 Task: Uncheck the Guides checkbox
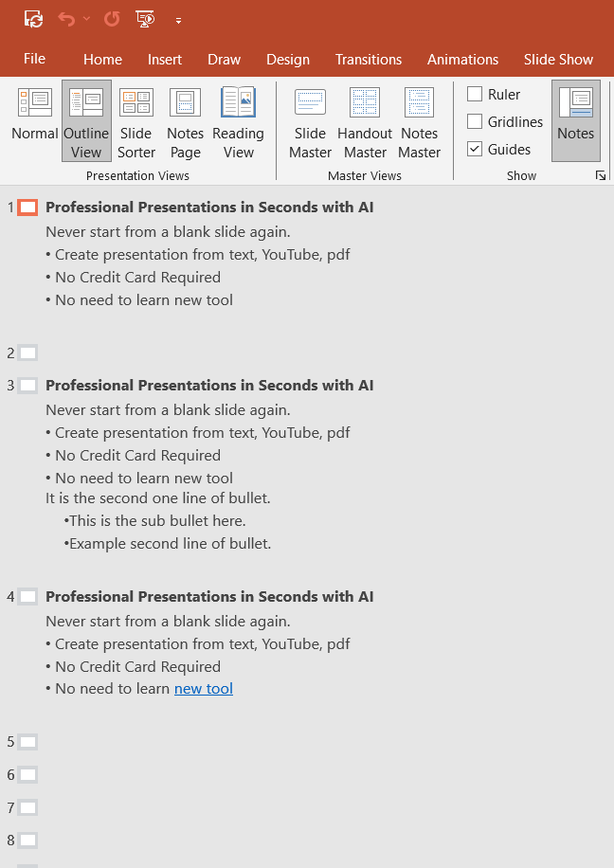pyautogui.click(x=476, y=149)
